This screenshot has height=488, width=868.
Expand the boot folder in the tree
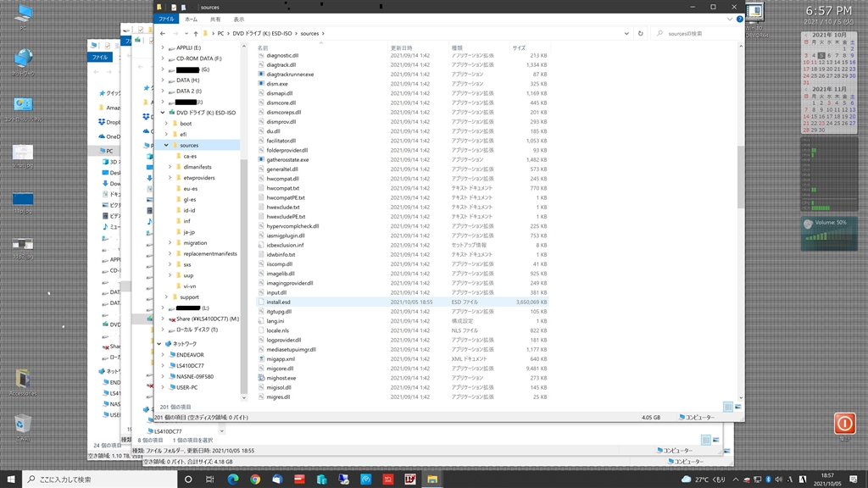pyautogui.click(x=166, y=124)
